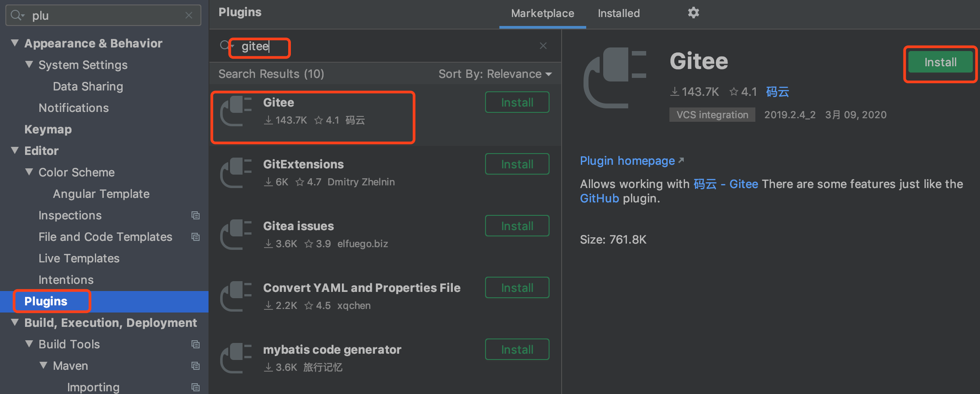Collapse the Build Tools node
980x394 pixels.
pos(29,344)
